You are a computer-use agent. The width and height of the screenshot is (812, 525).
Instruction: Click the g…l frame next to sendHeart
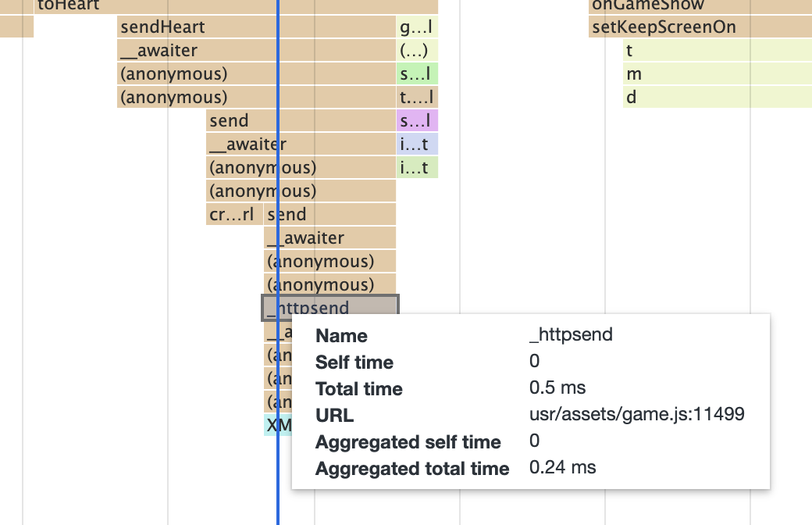coord(417,27)
